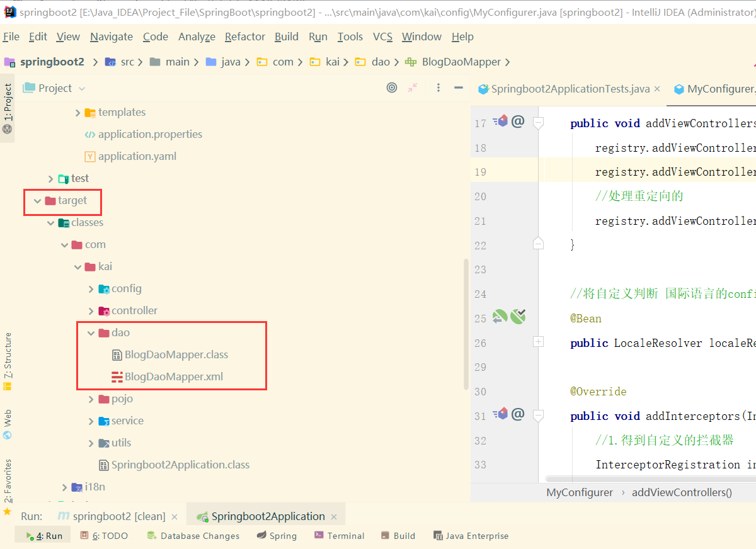Image resolution: width=756 pixels, height=549 pixels.
Task: Select application.properties file
Action: click(143, 134)
